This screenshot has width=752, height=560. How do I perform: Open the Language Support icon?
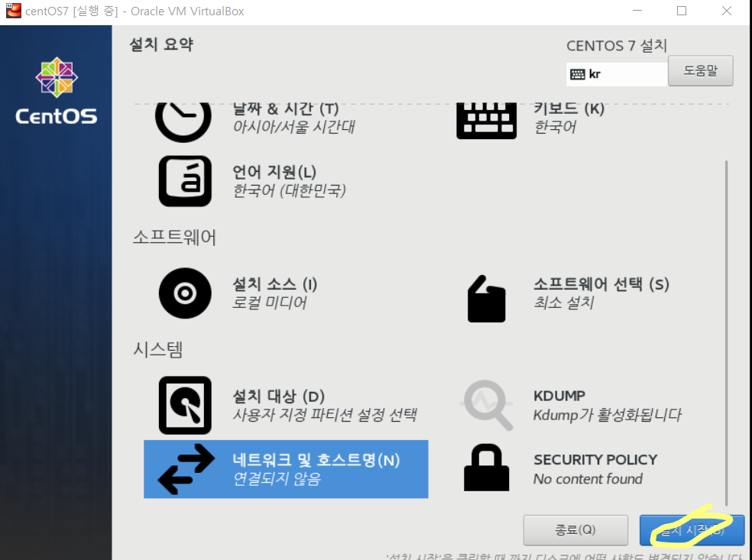tap(185, 181)
